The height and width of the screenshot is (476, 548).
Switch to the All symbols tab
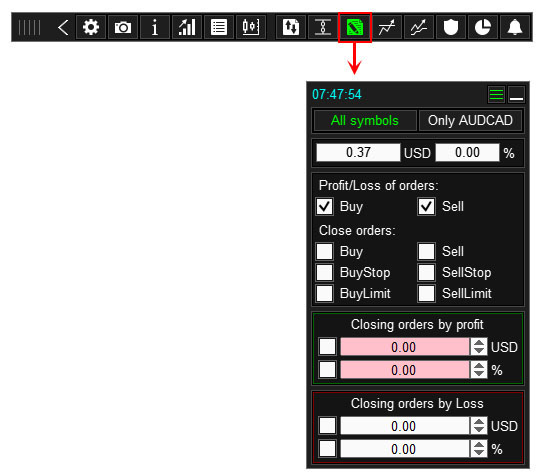coord(365,121)
